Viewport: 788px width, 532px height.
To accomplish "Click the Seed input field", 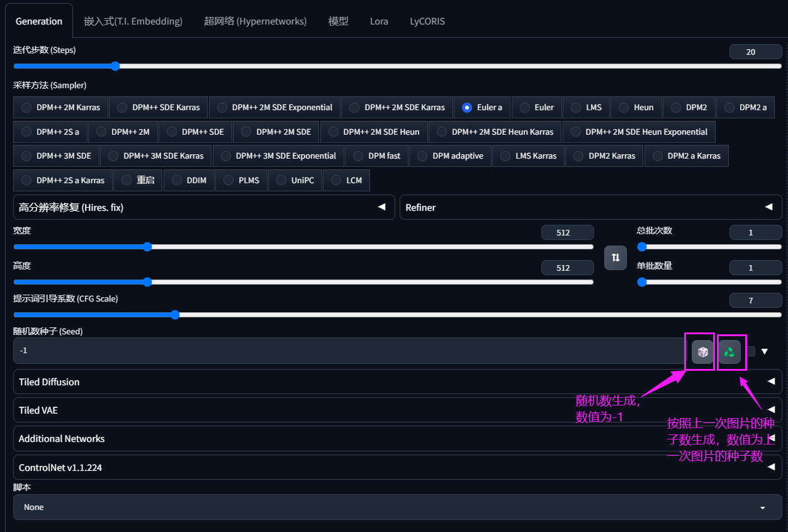I will coord(346,351).
